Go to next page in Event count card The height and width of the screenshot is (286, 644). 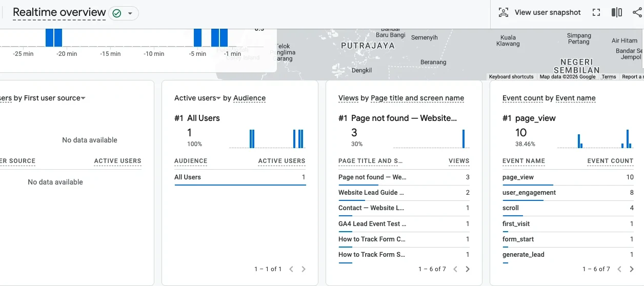pyautogui.click(x=632, y=269)
